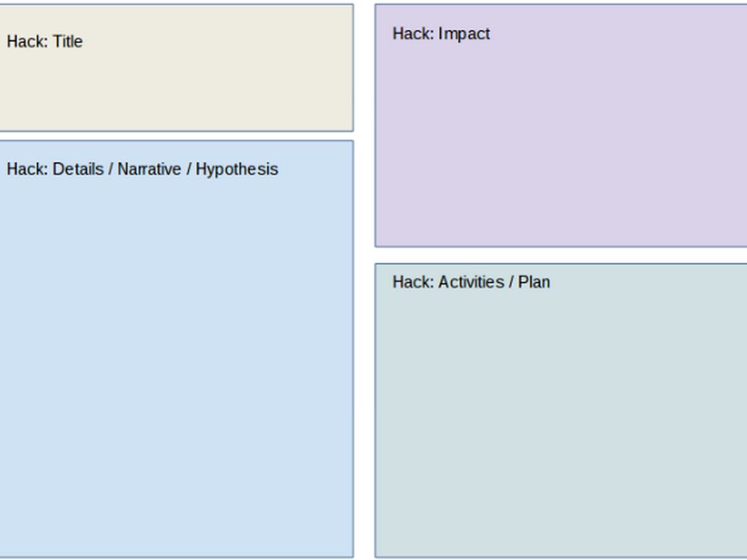This screenshot has width=747, height=560.
Task: Click the word 'Details' in blue box
Action: coord(78,169)
